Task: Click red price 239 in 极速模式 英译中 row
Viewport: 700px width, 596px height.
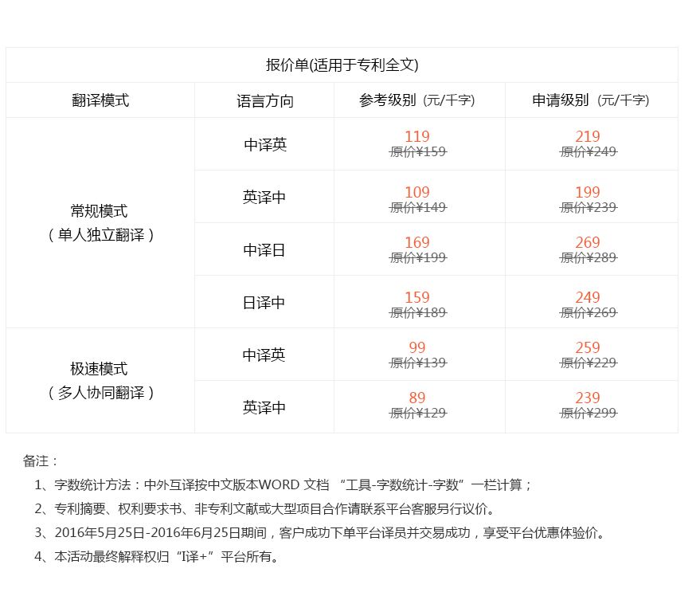Action: [x=588, y=398]
